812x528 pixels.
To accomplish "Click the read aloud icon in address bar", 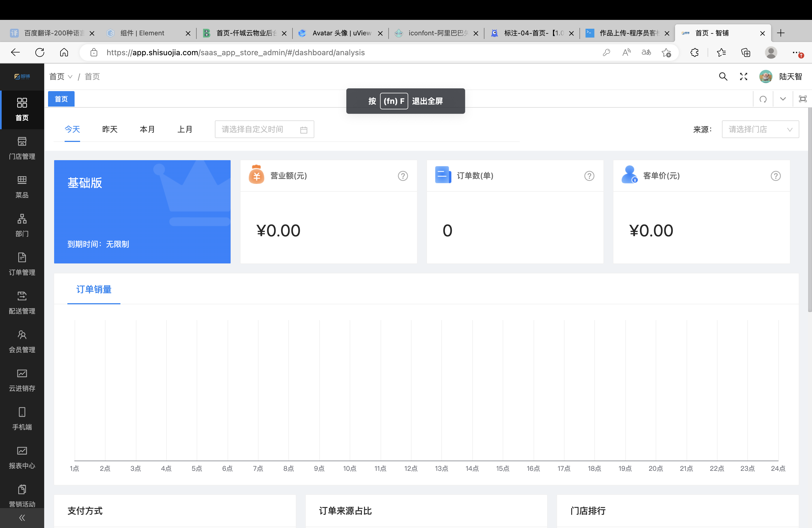I will [x=626, y=52].
